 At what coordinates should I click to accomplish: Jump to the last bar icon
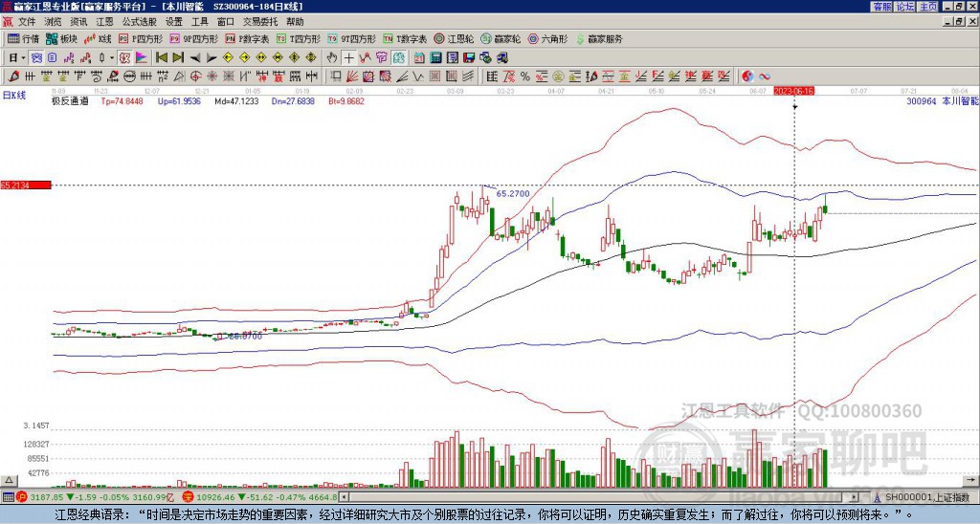(177, 57)
